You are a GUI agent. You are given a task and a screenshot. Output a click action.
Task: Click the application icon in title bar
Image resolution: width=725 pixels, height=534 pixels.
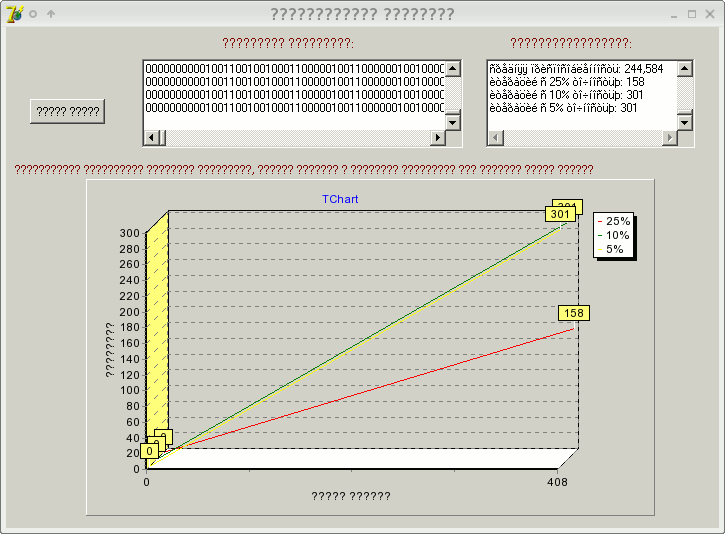[14, 14]
